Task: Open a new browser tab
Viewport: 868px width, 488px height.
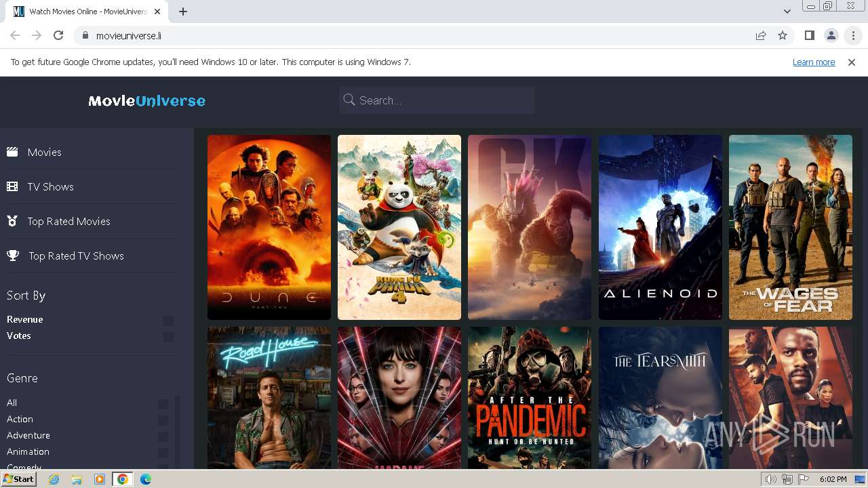Action: [x=183, y=12]
